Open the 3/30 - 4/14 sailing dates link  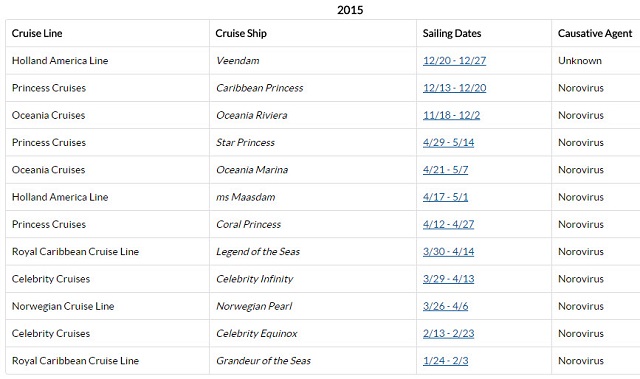coord(449,252)
